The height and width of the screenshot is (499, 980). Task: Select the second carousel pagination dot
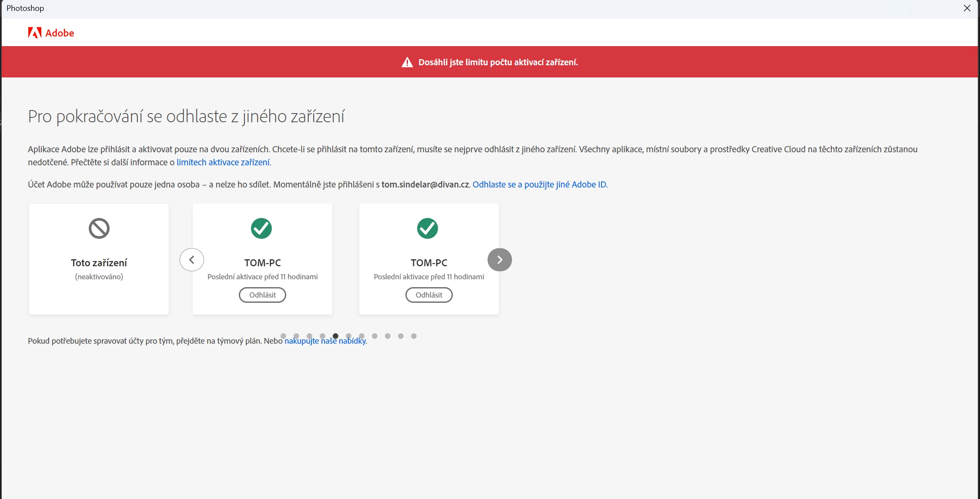296,336
